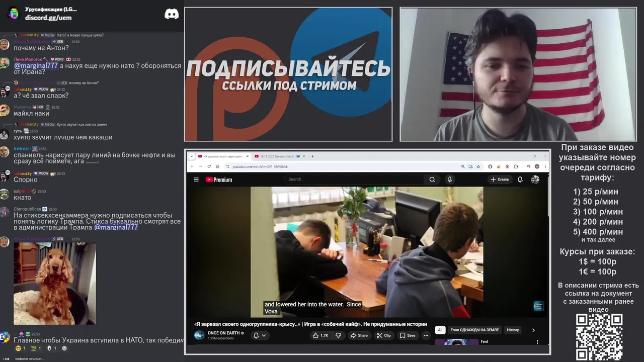Viewport: 644px width, 362px height.
Task: Click @marginal777 mention in Леня Молоток message
Action: point(36,65)
